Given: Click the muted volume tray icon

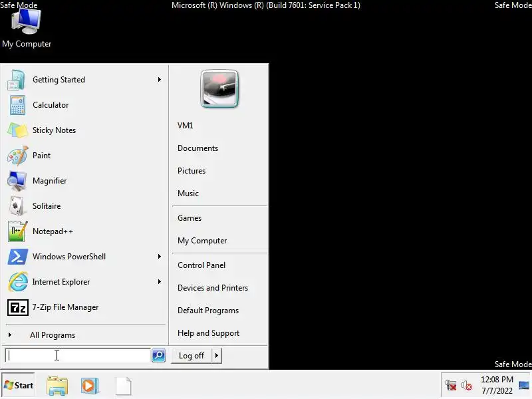Looking at the screenshot, I should click(x=467, y=386).
